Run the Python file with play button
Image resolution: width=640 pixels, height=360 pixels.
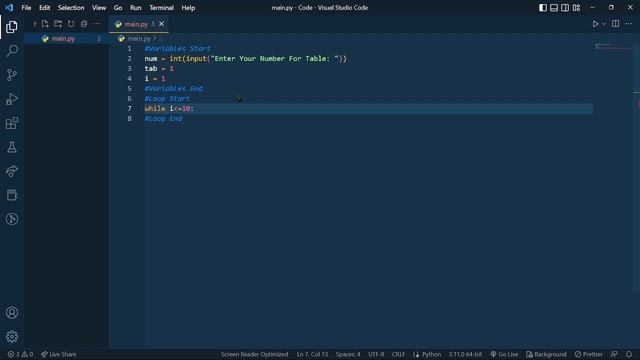(x=596, y=24)
